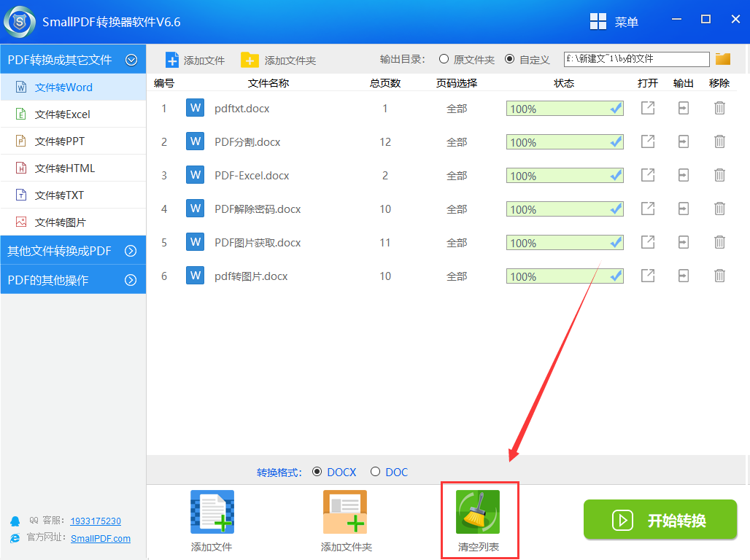750x560 pixels.
Task: Open pdftxt.docx with its open icon
Action: click(648, 109)
